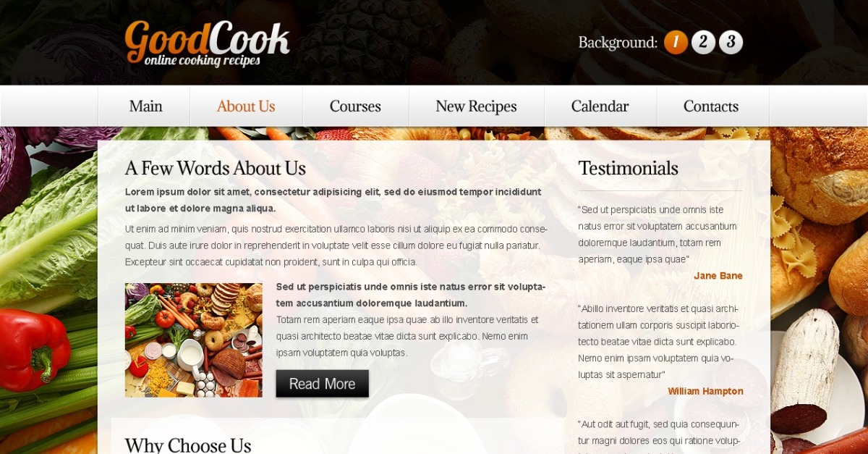The width and height of the screenshot is (868, 454).
Task: Open the Main menu item
Action: pyautogui.click(x=145, y=106)
